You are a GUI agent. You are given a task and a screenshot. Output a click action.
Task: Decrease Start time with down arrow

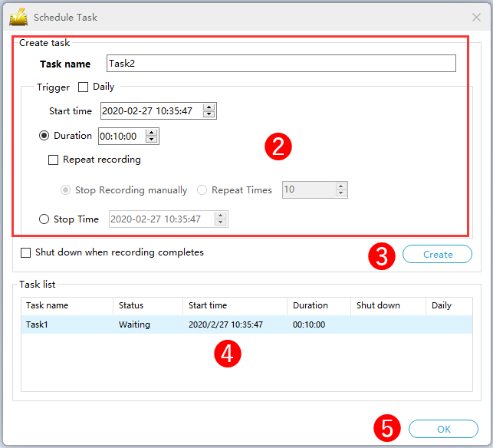[x=209, y=114]
